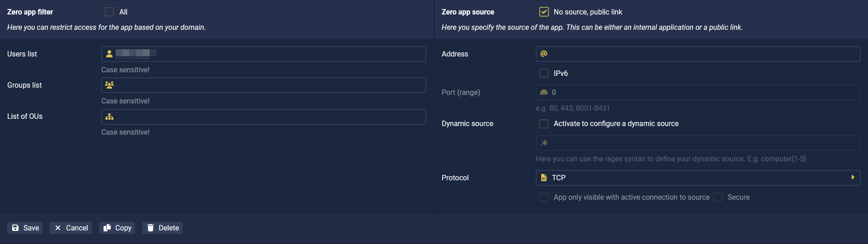Copy this app configuration
The image size is (868, 244).
pyautogui.click(x=117, y=228)
